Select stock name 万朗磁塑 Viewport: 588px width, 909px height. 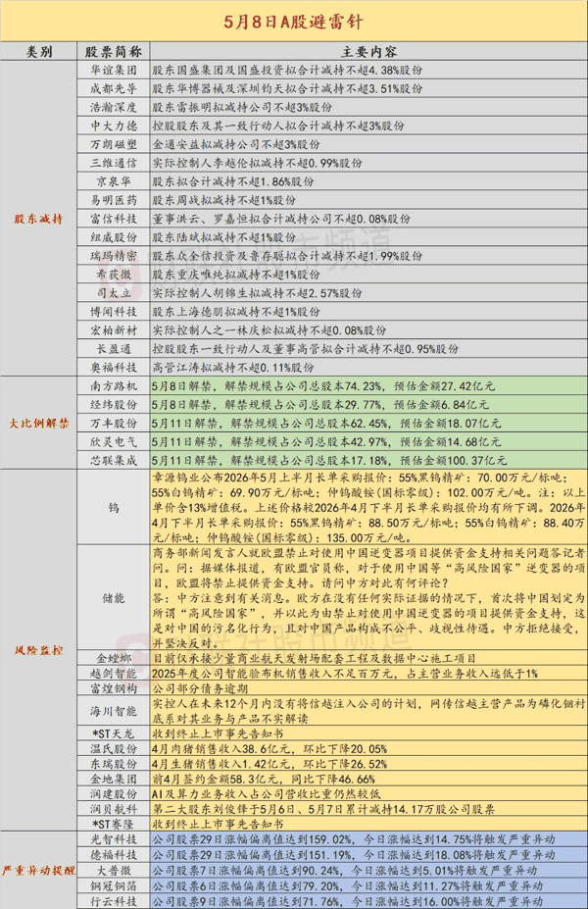pyautogui.click(x=114, y=144)
